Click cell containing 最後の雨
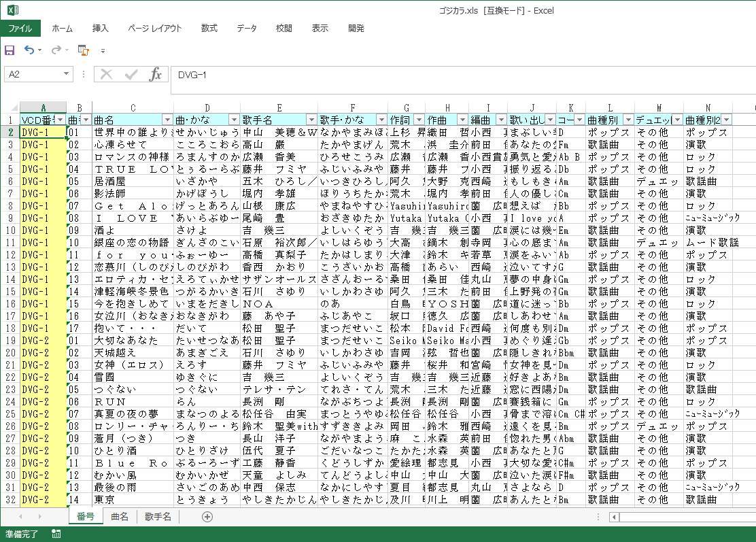 tap(133, 487)
